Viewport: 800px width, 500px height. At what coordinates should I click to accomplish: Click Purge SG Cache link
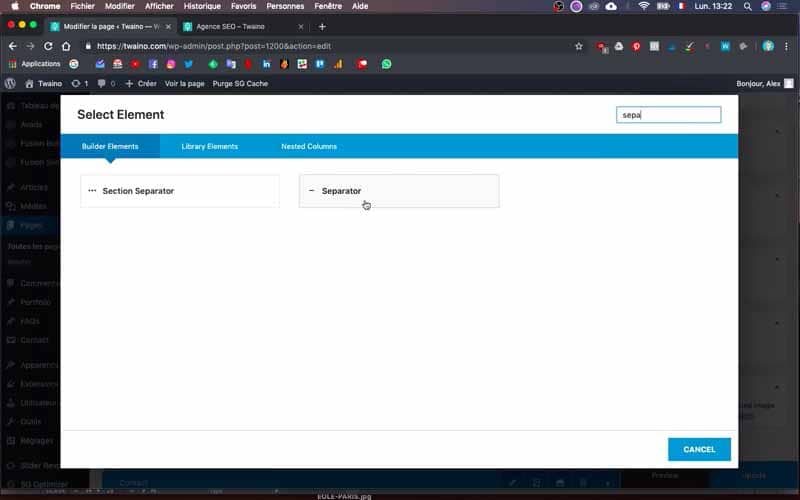point(240,83)
